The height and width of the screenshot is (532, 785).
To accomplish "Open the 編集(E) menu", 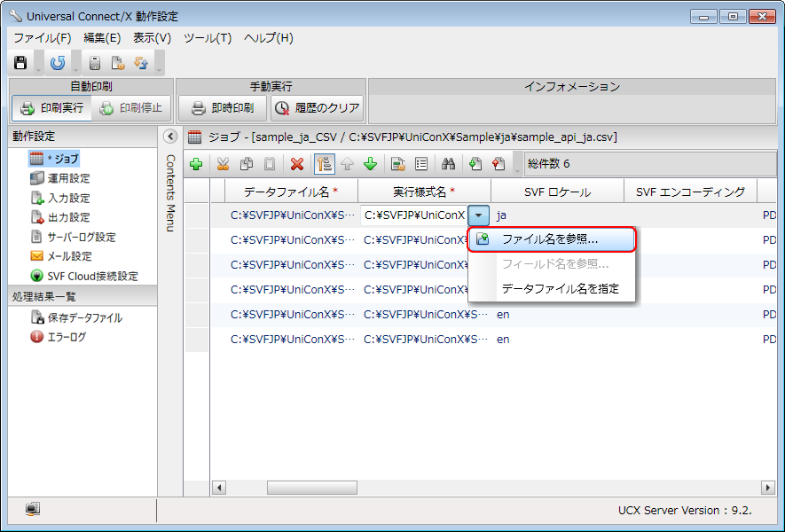I will coord(102,38).
